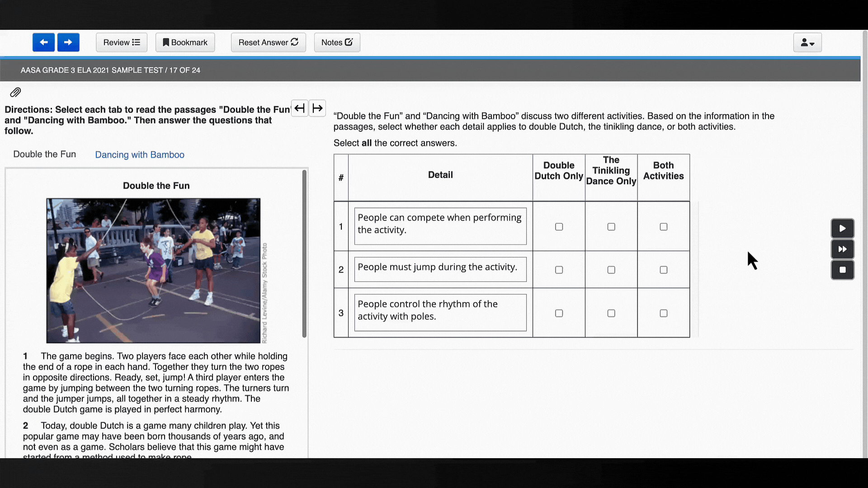The height and width of the screenshot is (488, 868).
Task: Advance to the next question with the forward arrow
Action: (x=68, y=42)
